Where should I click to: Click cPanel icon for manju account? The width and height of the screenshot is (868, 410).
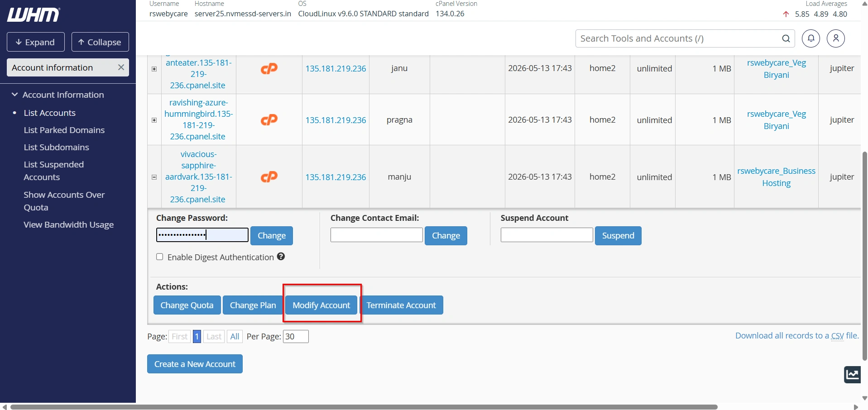269,177
